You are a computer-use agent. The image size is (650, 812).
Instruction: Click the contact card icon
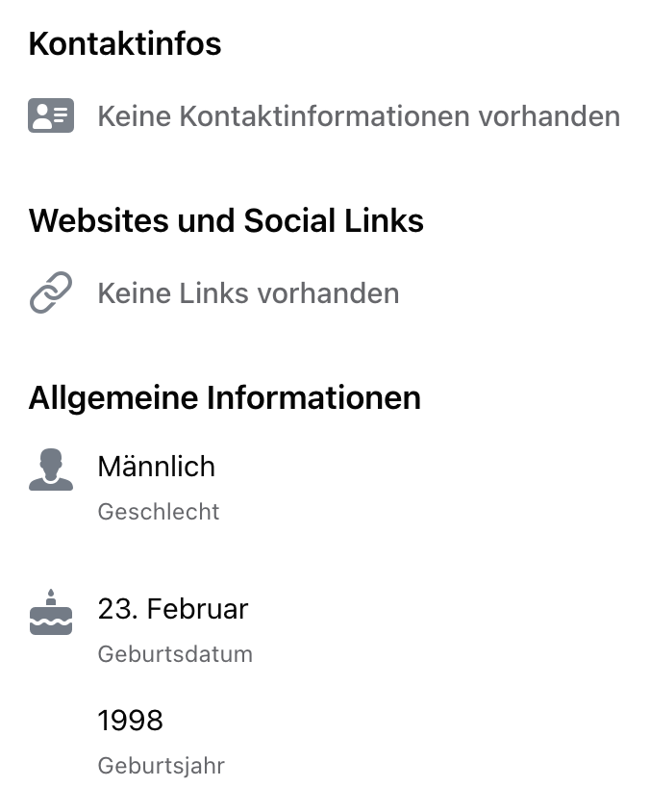tap(51, 115)
